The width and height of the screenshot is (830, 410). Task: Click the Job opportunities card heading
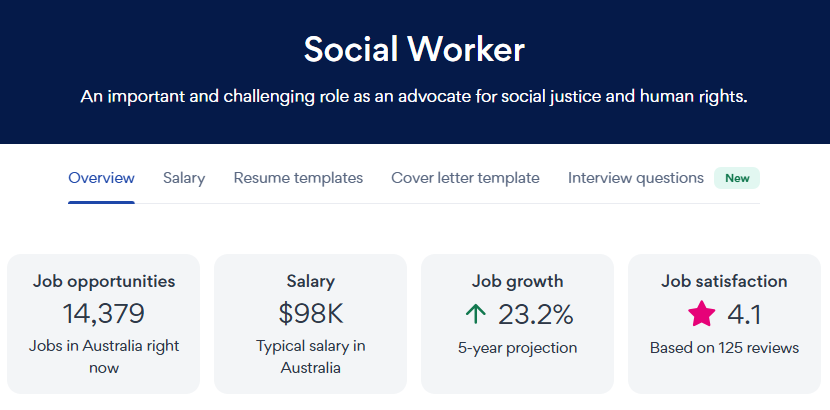tap(104, 281)
